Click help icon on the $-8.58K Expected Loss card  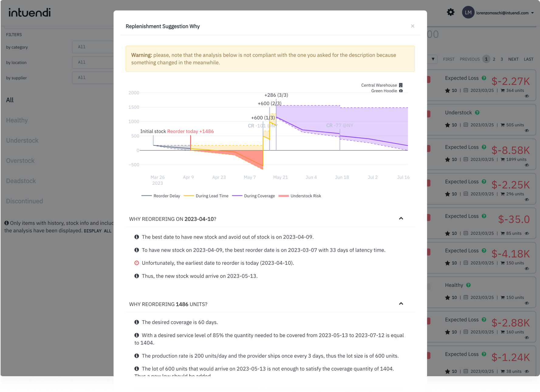[484, 147]
